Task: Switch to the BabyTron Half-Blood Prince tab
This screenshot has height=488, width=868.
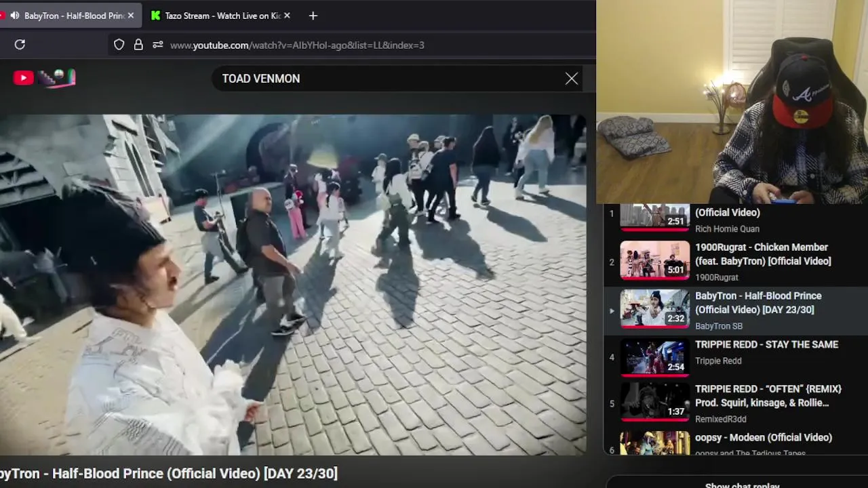Action: 71,16
